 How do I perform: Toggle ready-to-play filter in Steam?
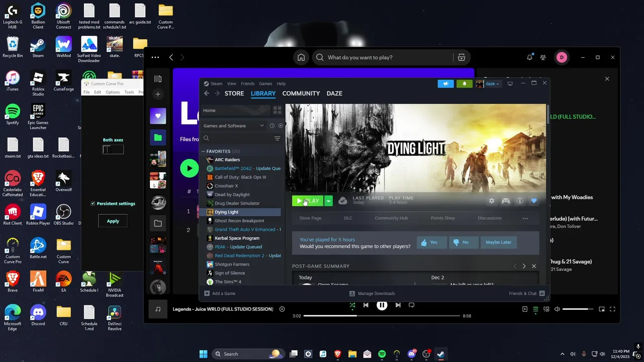click(x=280, y=126)
